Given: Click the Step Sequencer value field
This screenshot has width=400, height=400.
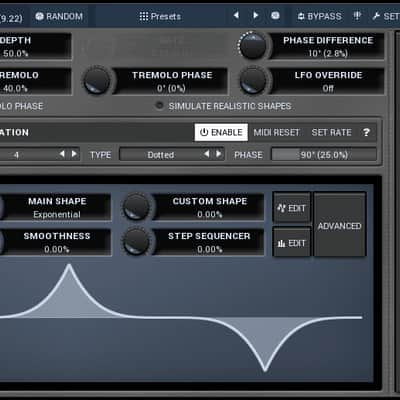Looking at the screenshot, I should point(210,242).
